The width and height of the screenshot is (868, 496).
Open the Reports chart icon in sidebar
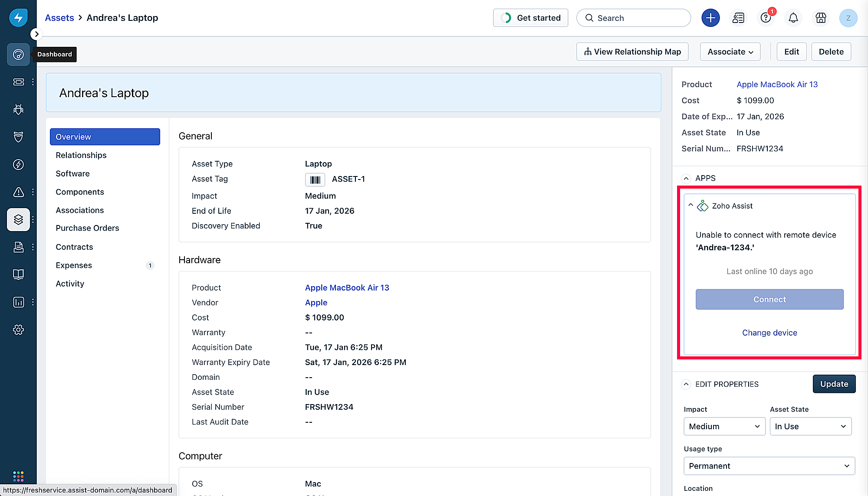(x=18, y=302)
